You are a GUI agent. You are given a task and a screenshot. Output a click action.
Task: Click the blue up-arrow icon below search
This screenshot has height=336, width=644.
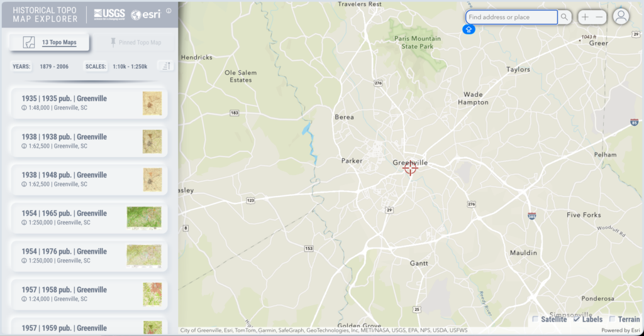coord(469,30)
